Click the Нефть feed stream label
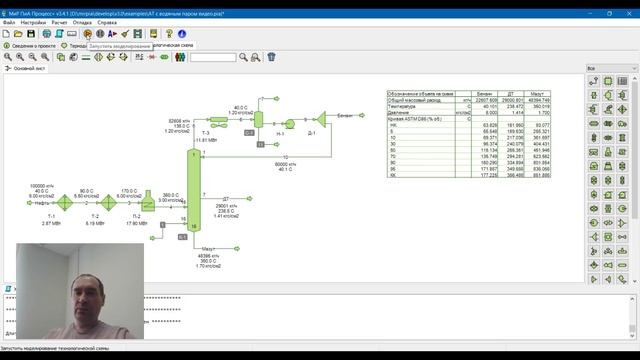Screen dimensions: 640x360 [42, 203]
